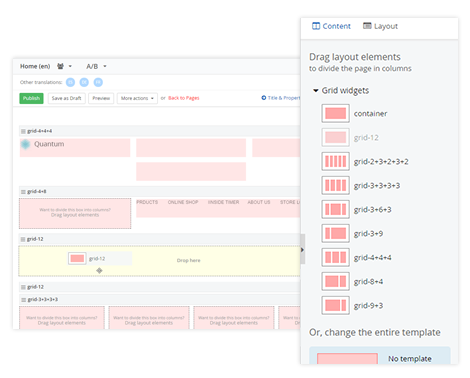Collapse the Grid widgets section
Screen dimensions: 470x378
click(x=315, y=91)
